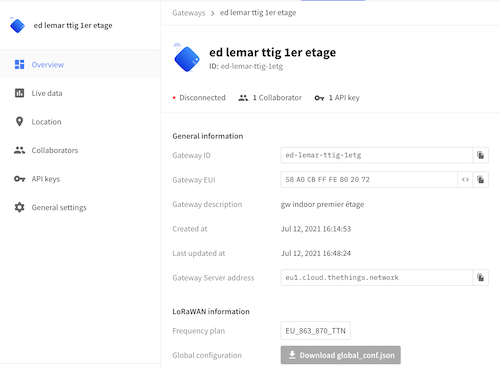
Task: Open the API keys page
Action: 80,179
